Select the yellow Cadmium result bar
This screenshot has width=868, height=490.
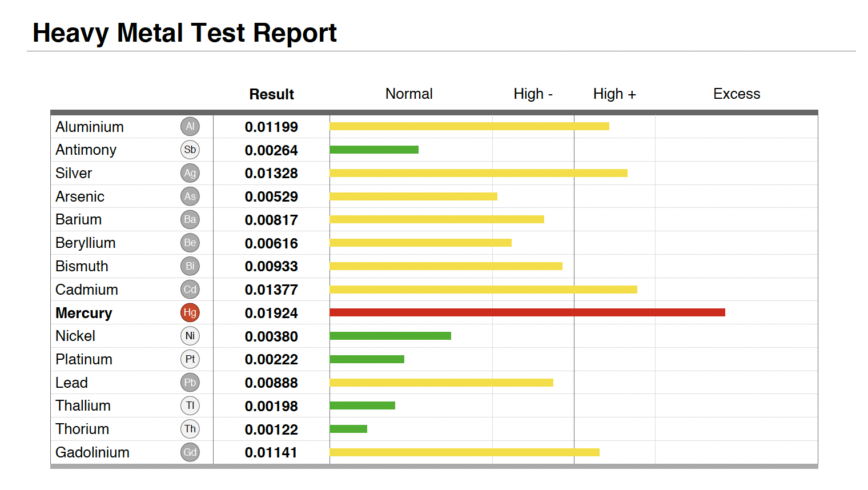coord(484,290)
